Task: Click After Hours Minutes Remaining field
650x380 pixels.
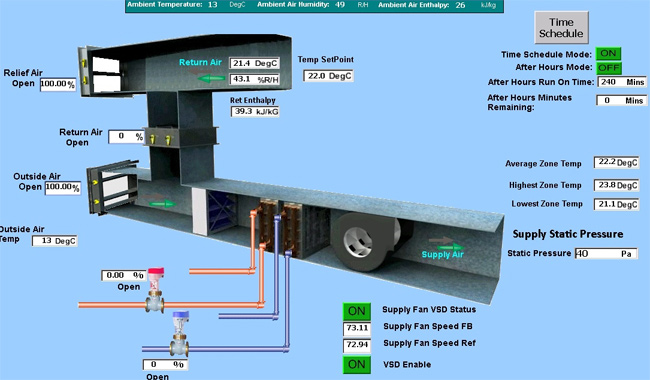Action: click(x=621, y=100)
